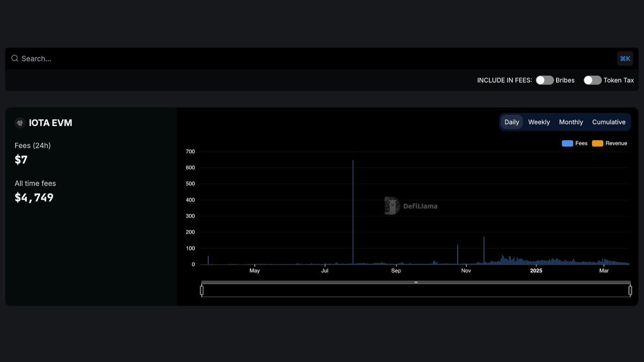Screen dimensions: 644x362
Task: Click the IOTA EVM title text
Action: [50, 123]
